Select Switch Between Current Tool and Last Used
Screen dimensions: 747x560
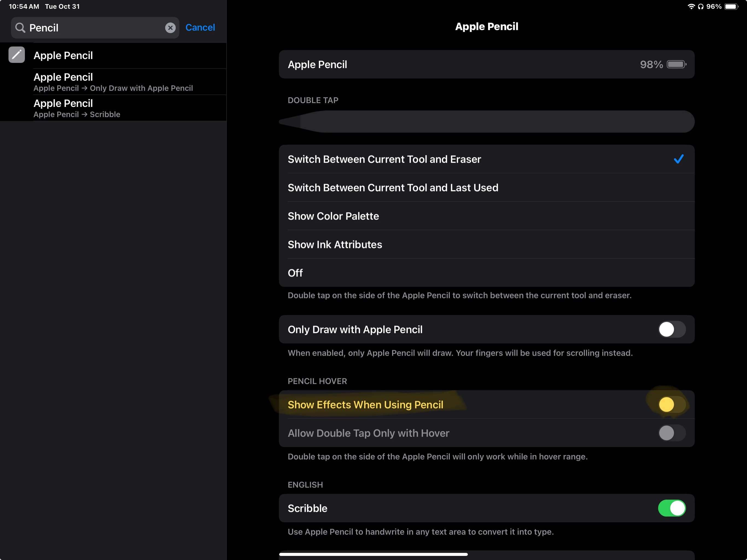[392, 188]
